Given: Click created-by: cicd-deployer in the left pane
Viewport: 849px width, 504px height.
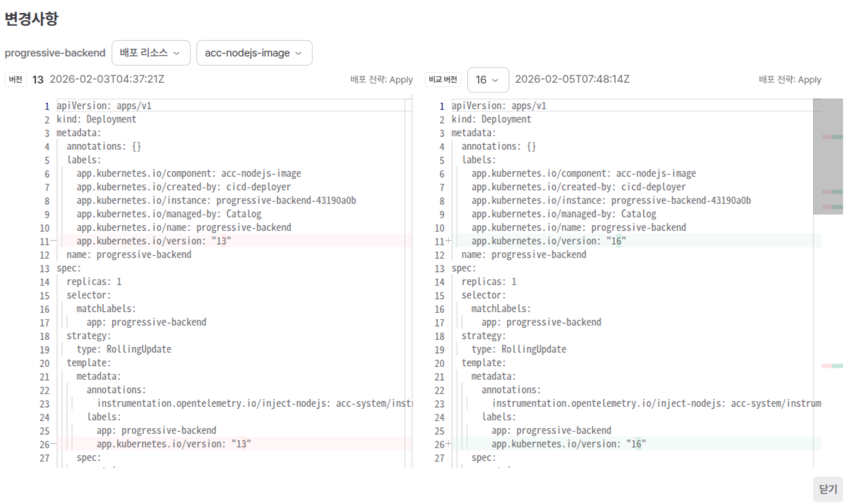Looking at the screenshot, I should (184, 187).
